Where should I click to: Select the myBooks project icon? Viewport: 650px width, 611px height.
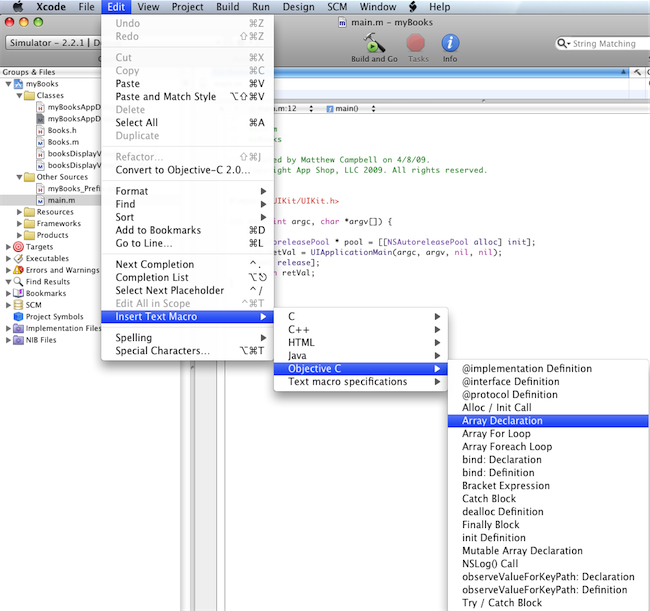[19, 84]
